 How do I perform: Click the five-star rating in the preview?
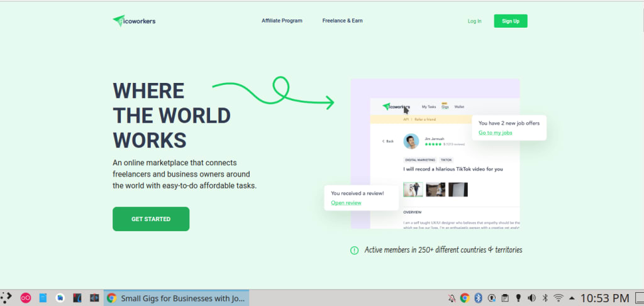pos(433,145)
